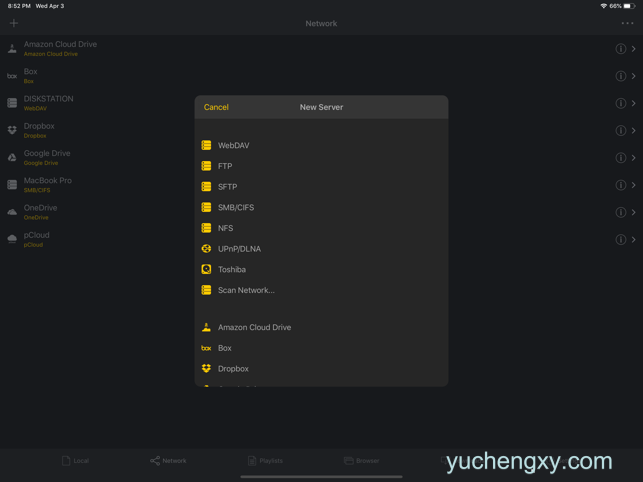Click the NFS server icon
This screenshot has width=643, height=482.
click(x=206, y=228)
